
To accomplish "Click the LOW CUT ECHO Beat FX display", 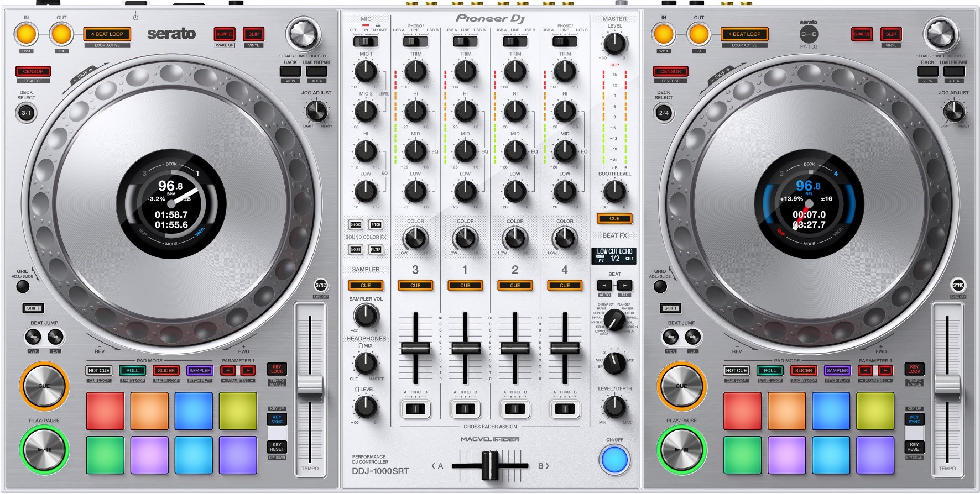I will pyautogui.click(x=614, y=255).
